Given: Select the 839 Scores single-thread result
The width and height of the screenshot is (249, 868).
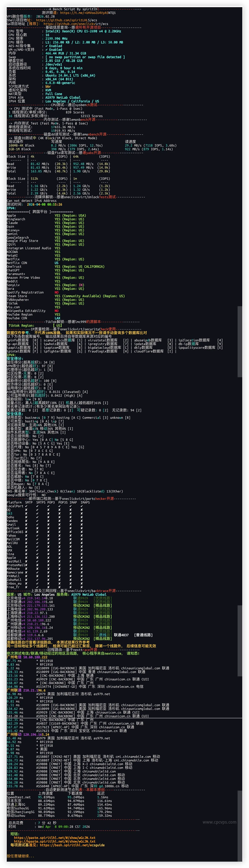Looking at the screenshot, I should click(75, 113).
